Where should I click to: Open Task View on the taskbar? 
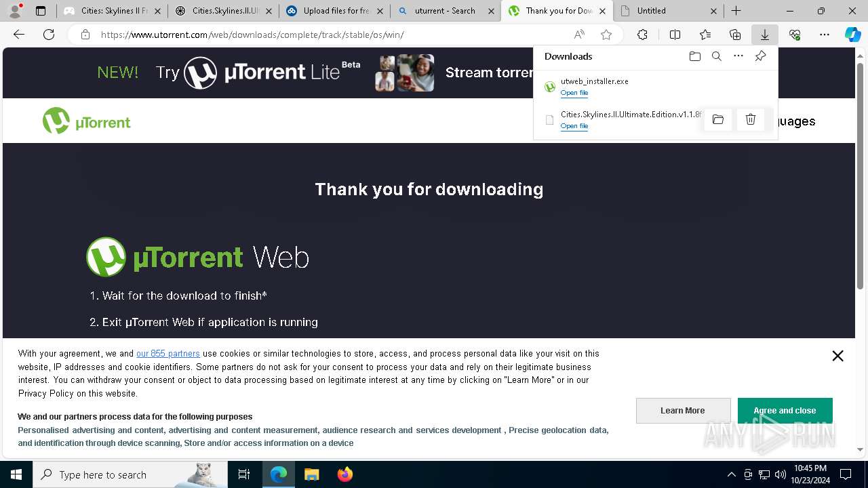coord(244,474)
